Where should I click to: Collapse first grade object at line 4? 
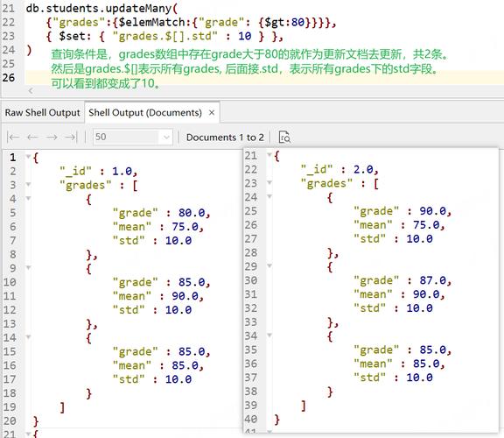(x=28, y=198)
